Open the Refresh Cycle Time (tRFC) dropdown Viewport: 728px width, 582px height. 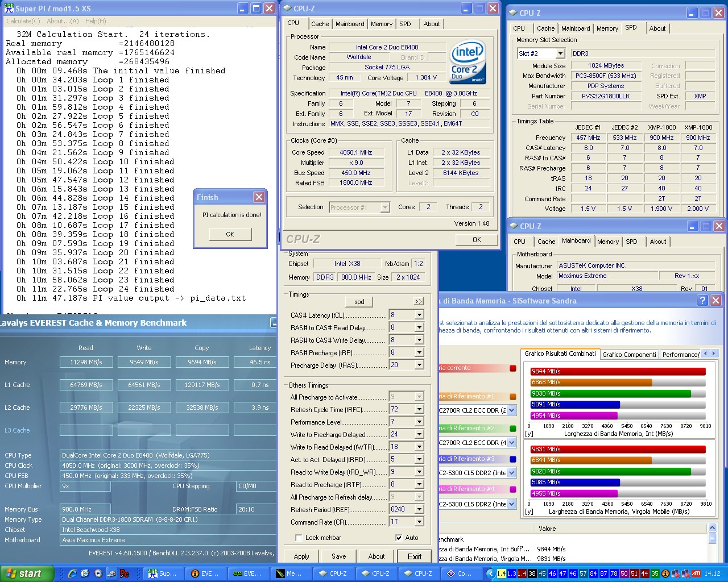click(x=419, y=409)
